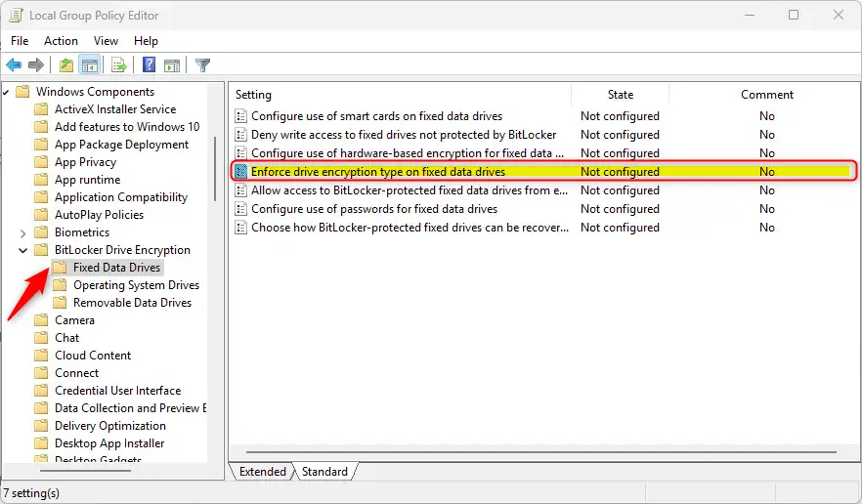Click the BitLocker Drive Encryption folder icon
The image size is (862, 504).
pos(41,249)
